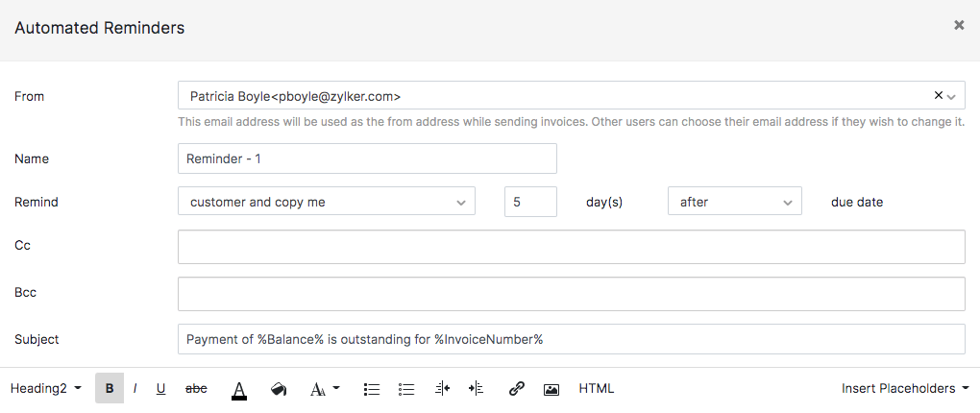The width and height of the screenshot is (980, 413).
Task: Insert a hyperlink with the link icon
Action: pos(516,389)
